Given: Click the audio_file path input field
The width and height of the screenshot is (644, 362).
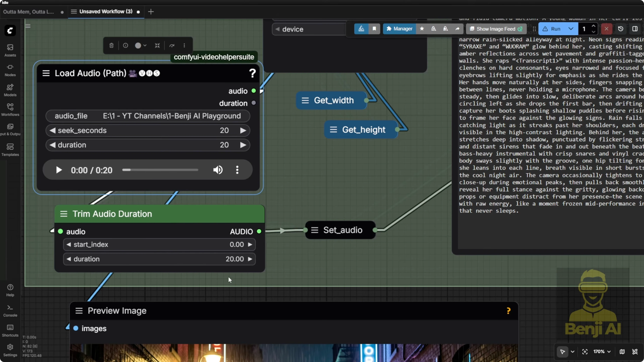Looking at the screenshot, I should point(148,116).
